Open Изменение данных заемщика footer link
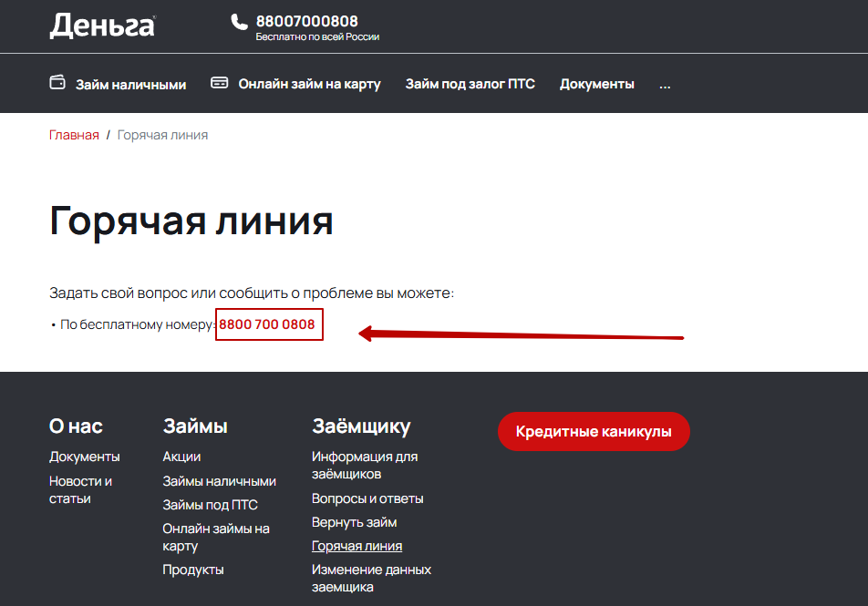 [x=371, y=579]
